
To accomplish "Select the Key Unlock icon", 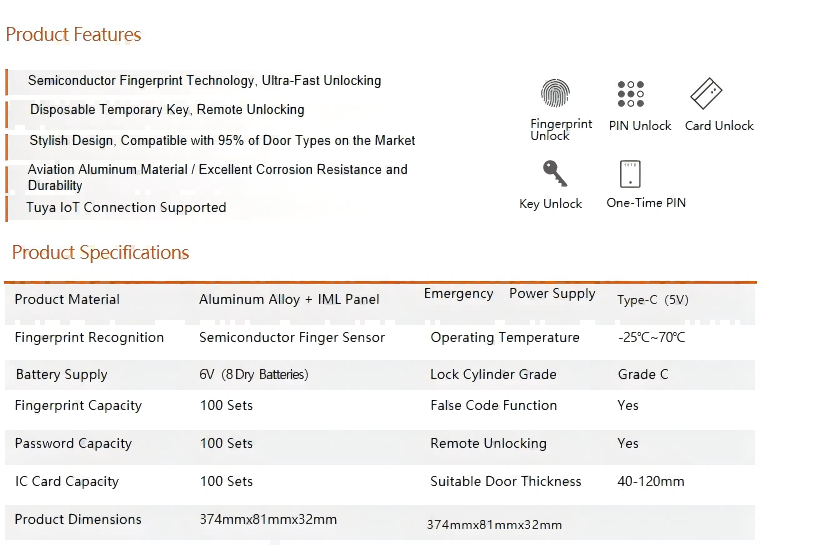I will pos(554,174).
